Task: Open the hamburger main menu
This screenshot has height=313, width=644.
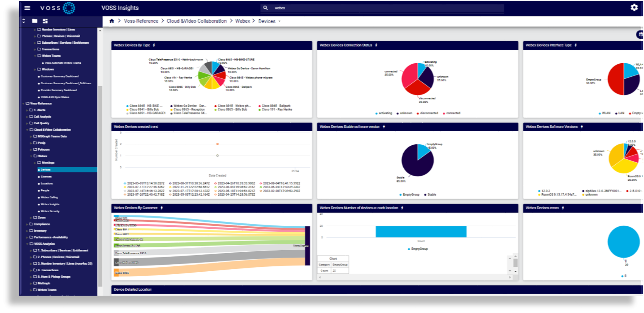Action: 27,8
